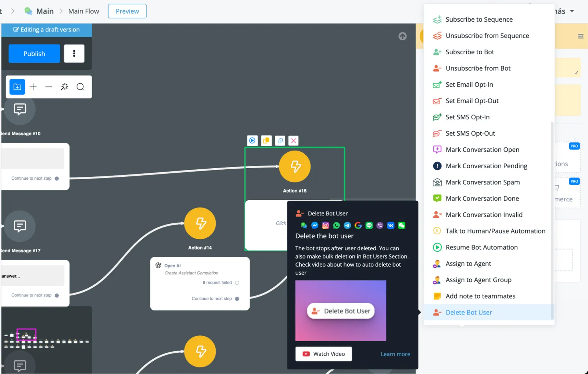
Task: Select the add folder tool icon
Action: 17,87
